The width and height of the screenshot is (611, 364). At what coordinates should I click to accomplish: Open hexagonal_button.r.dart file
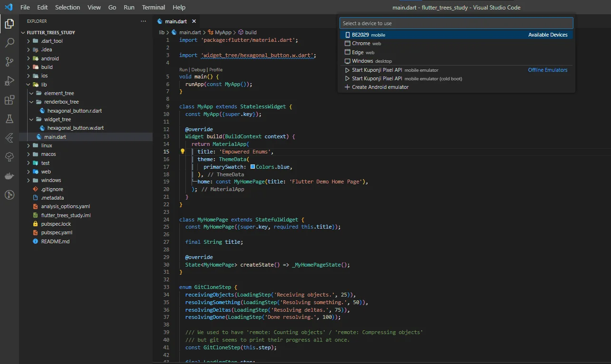[75, 111]
